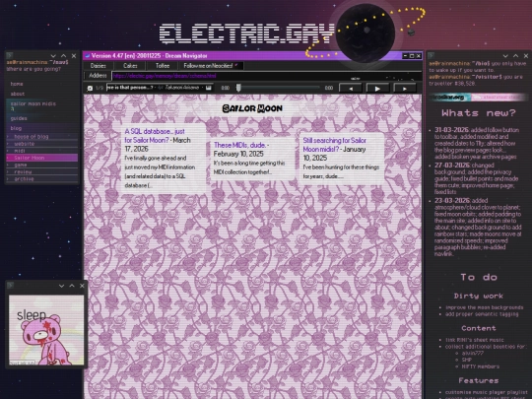Click the ELECTRIC.GAY site logo
This screenshot has width=532, height=399.
[x=246, y=33]
